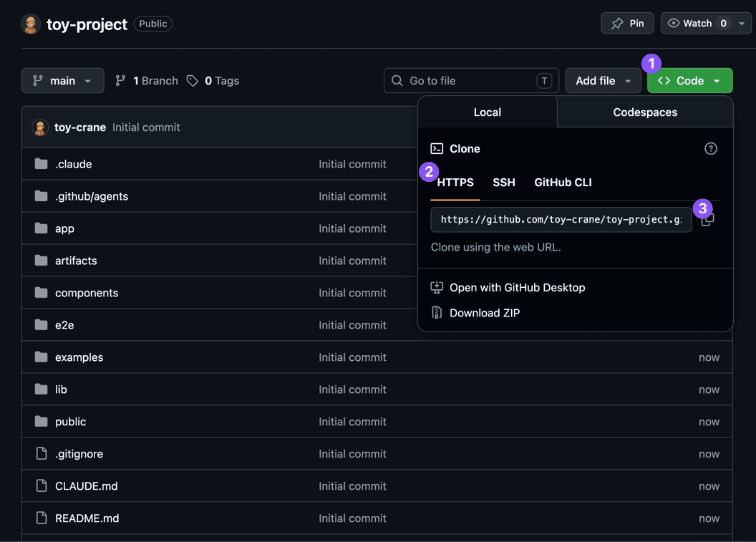Click the branch icon beside 1 Branch

[x=120, y=80]
